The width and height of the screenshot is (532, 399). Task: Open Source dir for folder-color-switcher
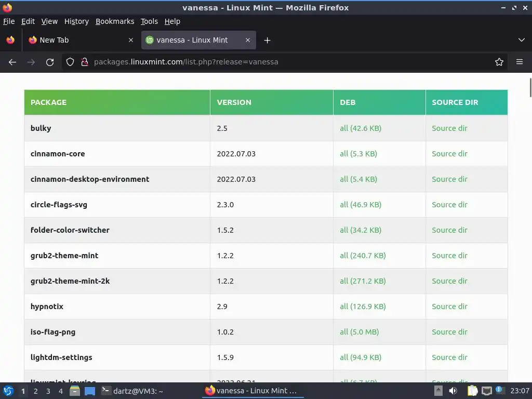click(x=449, y=230)
